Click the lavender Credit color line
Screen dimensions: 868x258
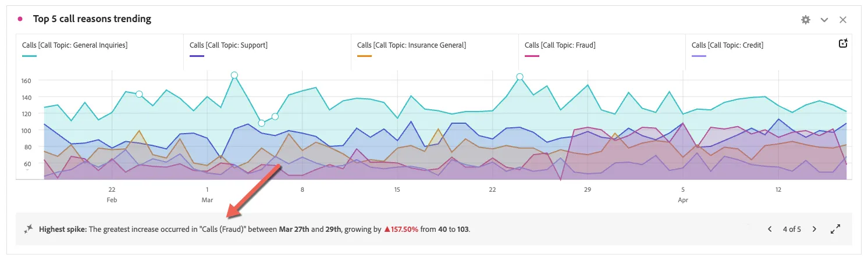point(700,56)
